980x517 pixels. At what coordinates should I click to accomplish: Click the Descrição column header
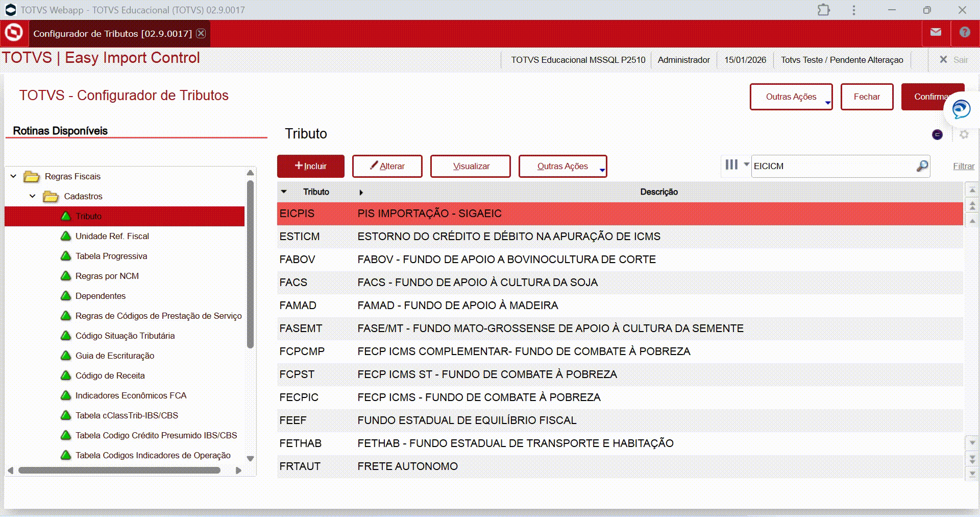pyautogui.click(x=659, y=192)
